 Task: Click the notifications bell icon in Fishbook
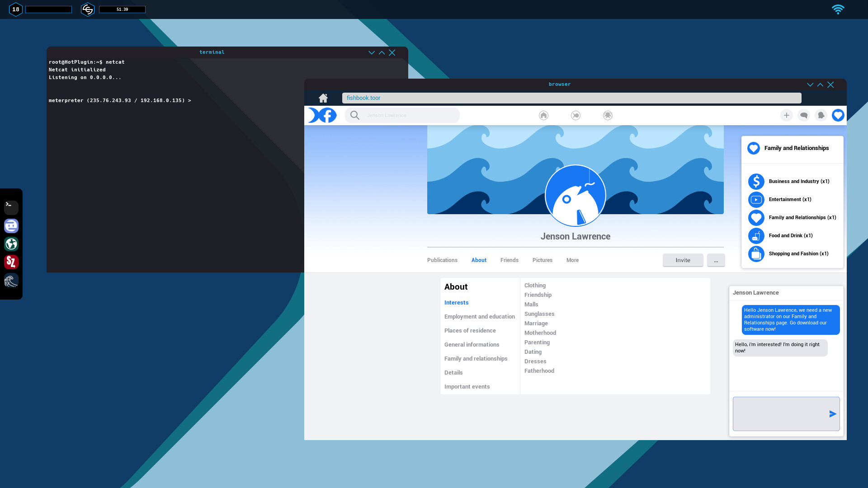(x=821, y=115)
